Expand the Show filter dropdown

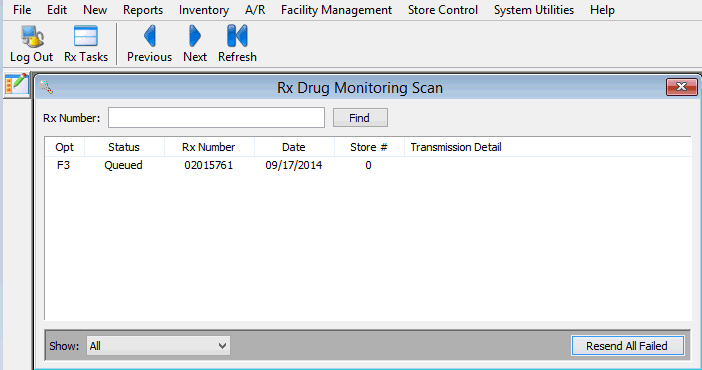pos(158,346)
